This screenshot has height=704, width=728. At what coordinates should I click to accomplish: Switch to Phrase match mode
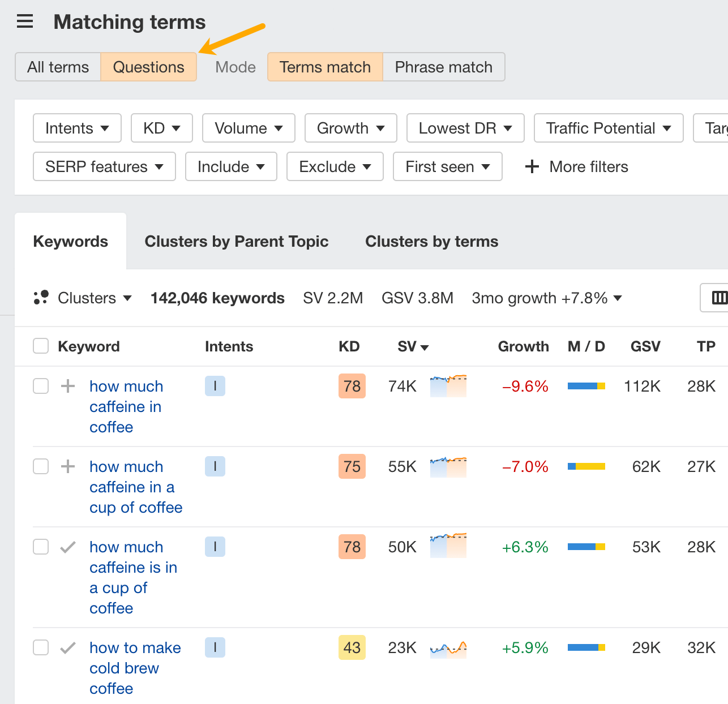coord(444,67)
